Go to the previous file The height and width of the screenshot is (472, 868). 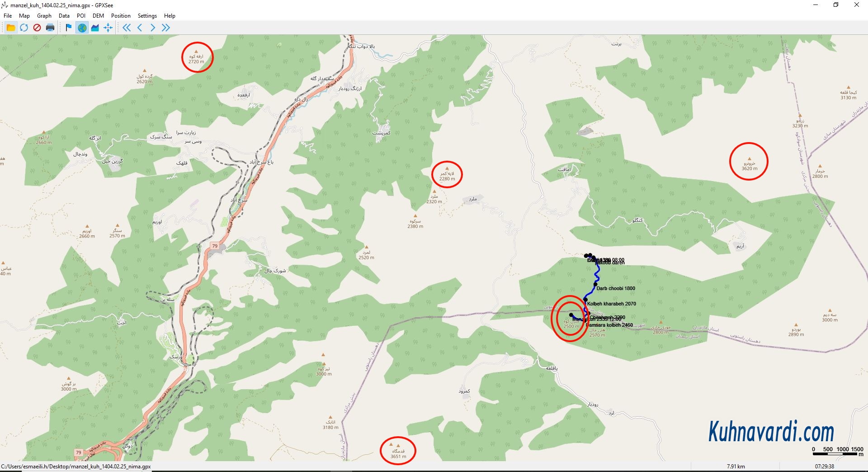140,28
